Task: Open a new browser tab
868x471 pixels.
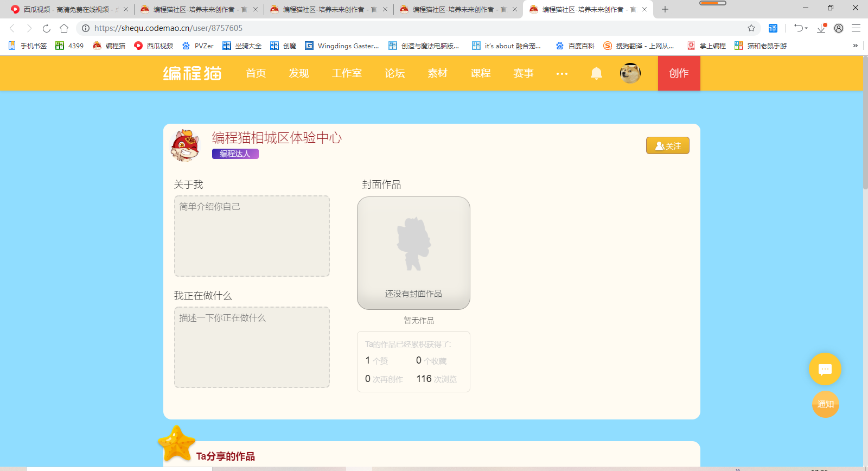Action: (665, 9)
